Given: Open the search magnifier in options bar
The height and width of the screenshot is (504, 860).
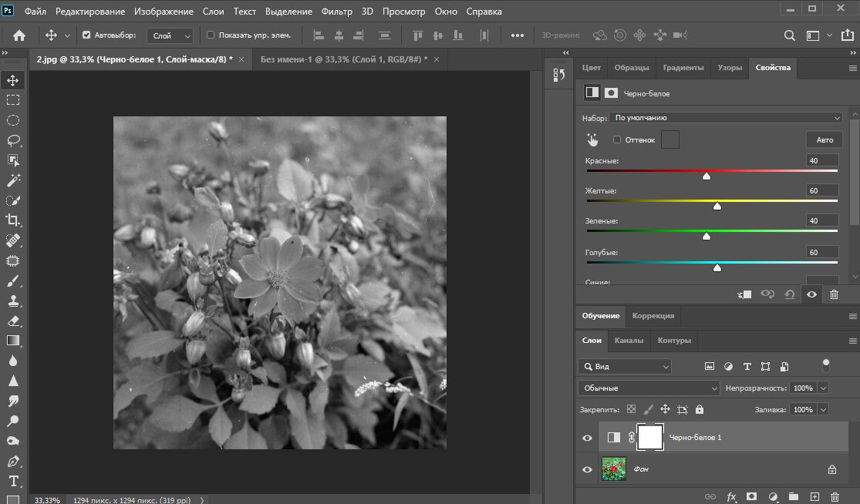Looking at the screenshot, I should click(x=789, y=35).
